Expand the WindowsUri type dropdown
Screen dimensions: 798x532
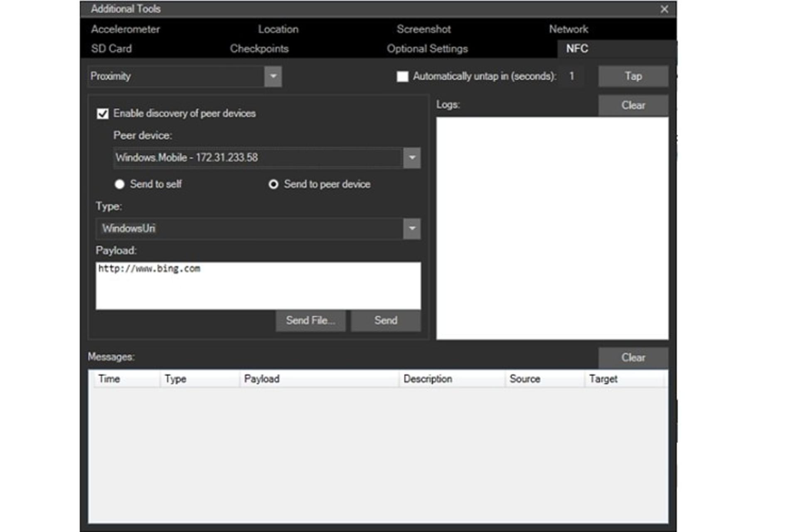412,229
